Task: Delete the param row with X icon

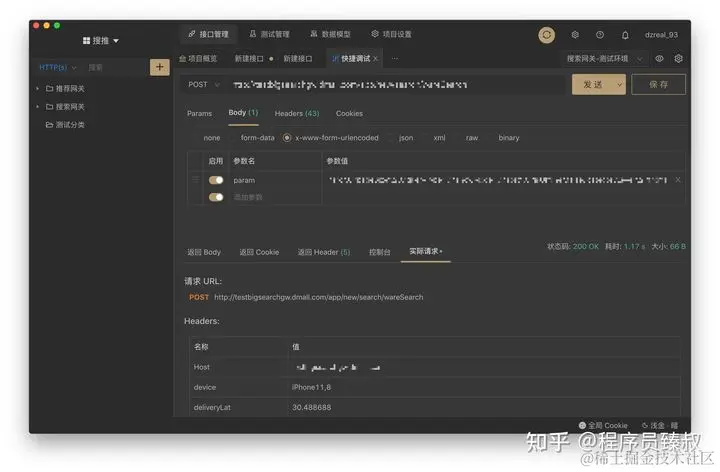Action: pos(678,180)
